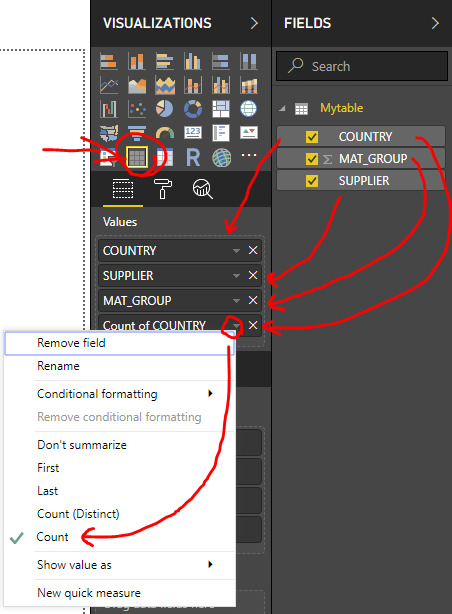
Task: Choose Don't summarize option
Action: point(120,445)
